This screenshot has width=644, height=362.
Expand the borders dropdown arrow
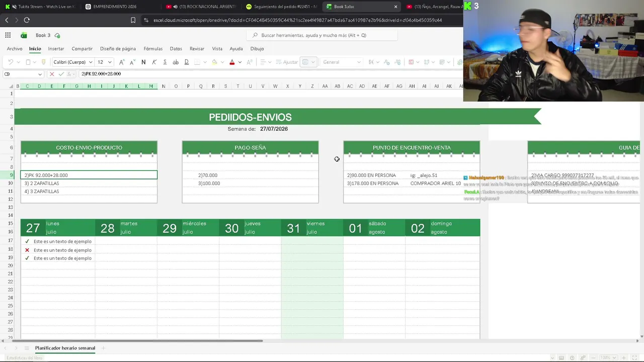click(205, 62)
